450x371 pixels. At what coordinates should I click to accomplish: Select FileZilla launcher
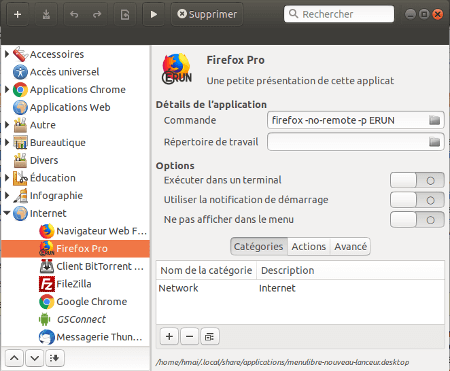tap(75, 284)
